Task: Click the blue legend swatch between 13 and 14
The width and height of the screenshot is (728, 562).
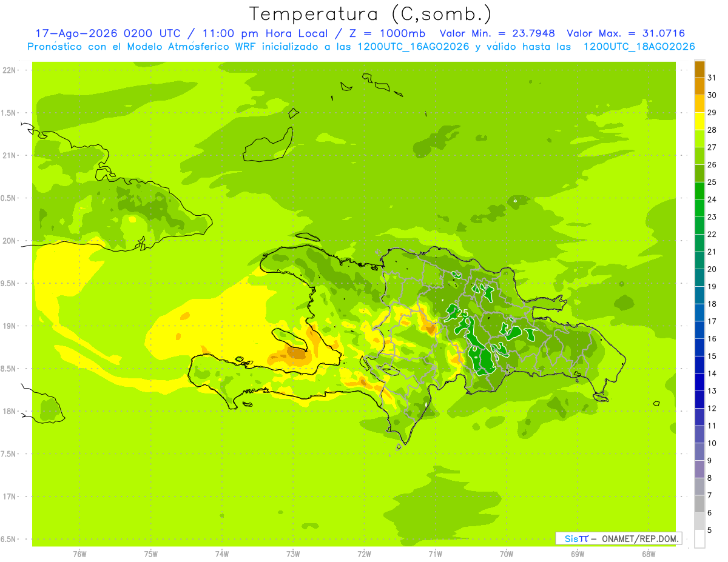Action: (699, 382)
